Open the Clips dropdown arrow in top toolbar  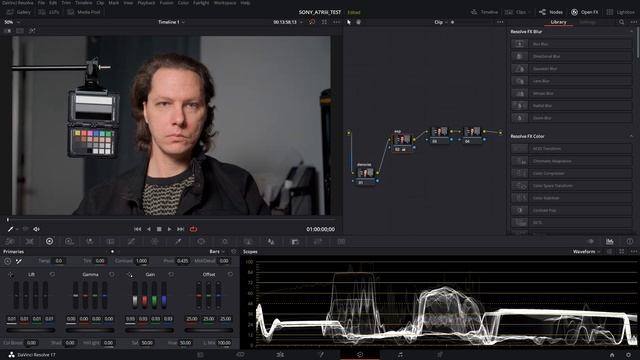point(529,12)
